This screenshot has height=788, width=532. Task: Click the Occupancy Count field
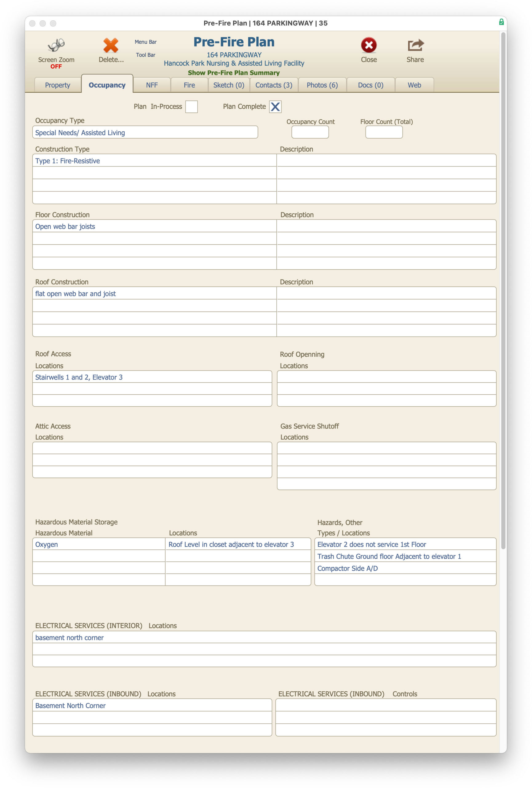(x=310, y=132)
